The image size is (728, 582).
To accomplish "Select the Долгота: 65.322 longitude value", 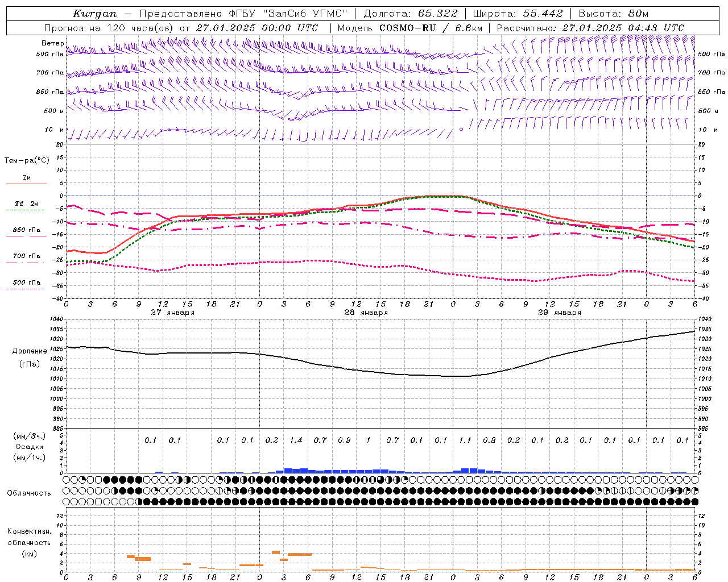I will pos(411,14).
